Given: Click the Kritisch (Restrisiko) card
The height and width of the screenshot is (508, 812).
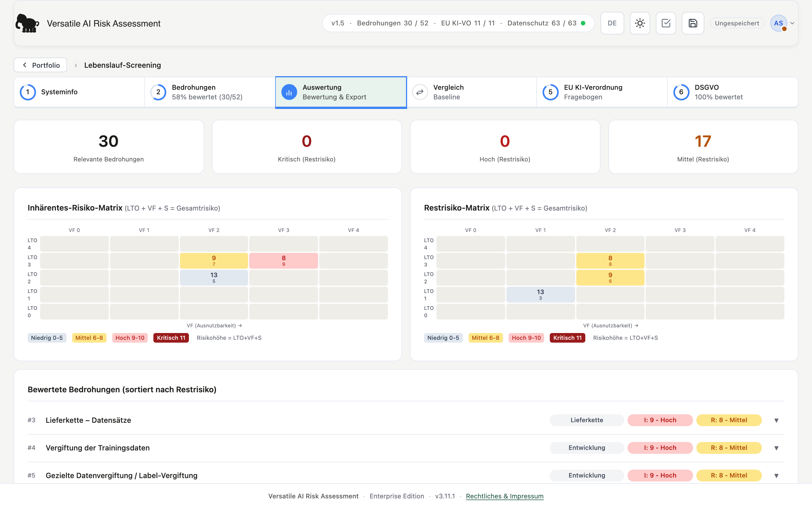Looking at the screenshot, I should pyautogui.click(x=307, y=147).
